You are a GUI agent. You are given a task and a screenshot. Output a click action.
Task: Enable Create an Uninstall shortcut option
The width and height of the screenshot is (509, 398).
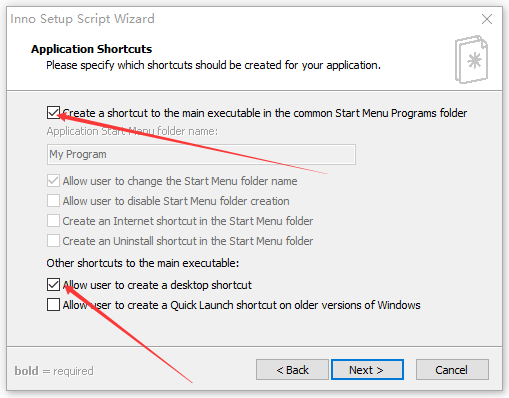pyautogui.click(x=53, y=241)
